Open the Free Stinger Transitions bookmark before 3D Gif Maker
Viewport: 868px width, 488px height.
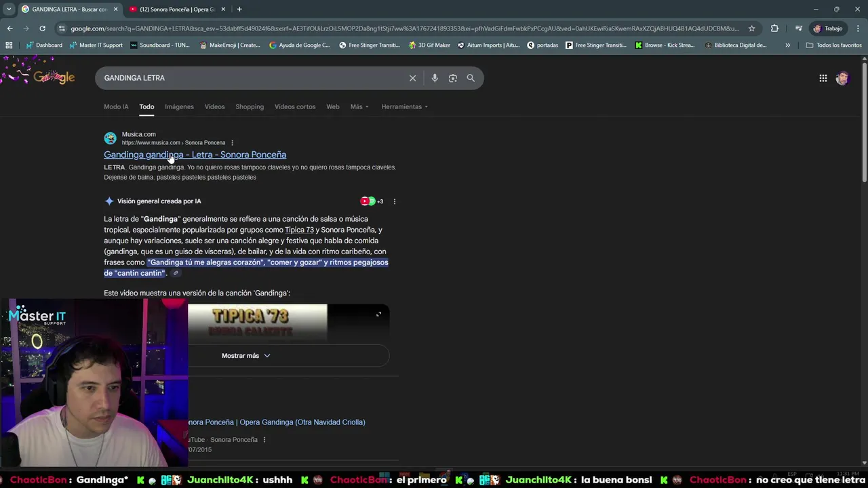369,45
